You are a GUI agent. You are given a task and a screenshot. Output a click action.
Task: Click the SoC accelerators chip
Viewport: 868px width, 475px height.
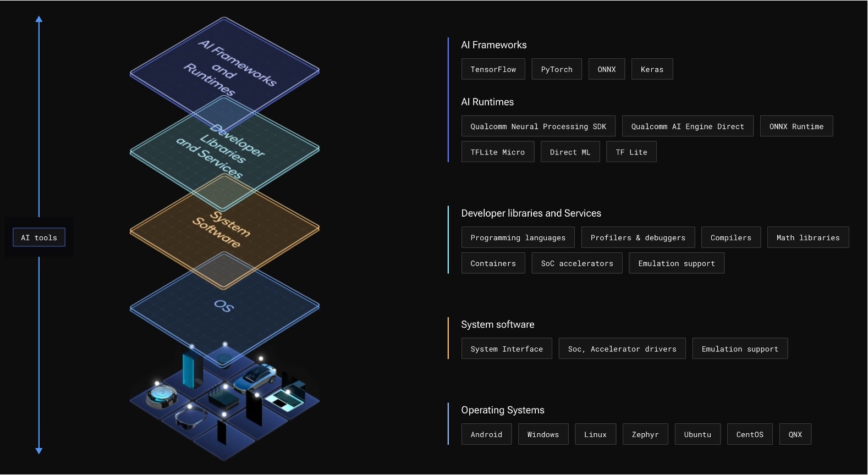pos(577,263)
